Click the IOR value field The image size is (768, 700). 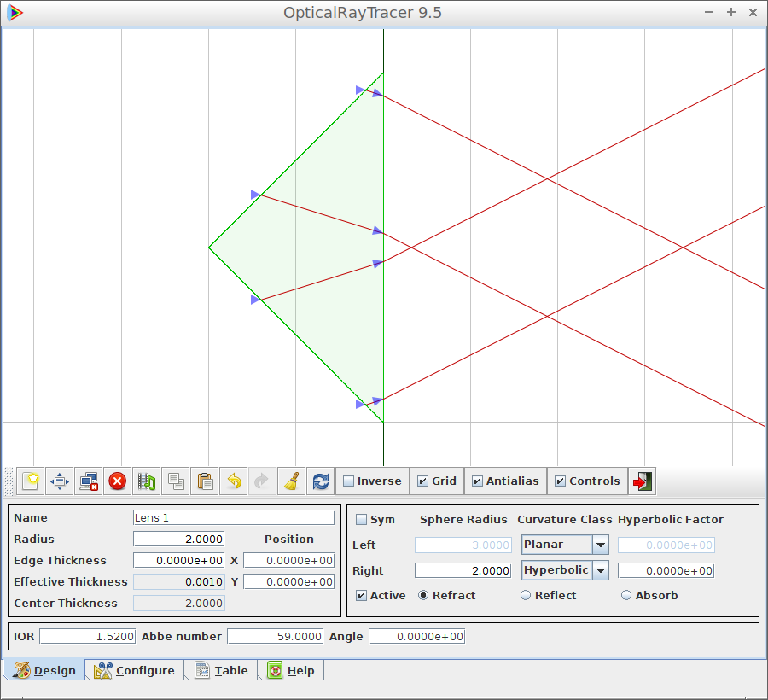coord(87,637)
